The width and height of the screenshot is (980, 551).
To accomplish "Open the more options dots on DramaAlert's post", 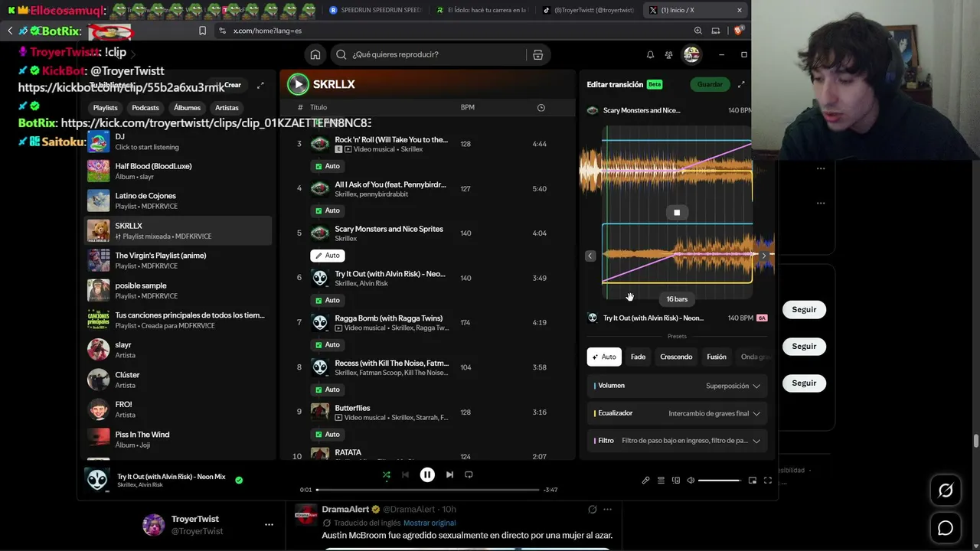I will (607, 510).
